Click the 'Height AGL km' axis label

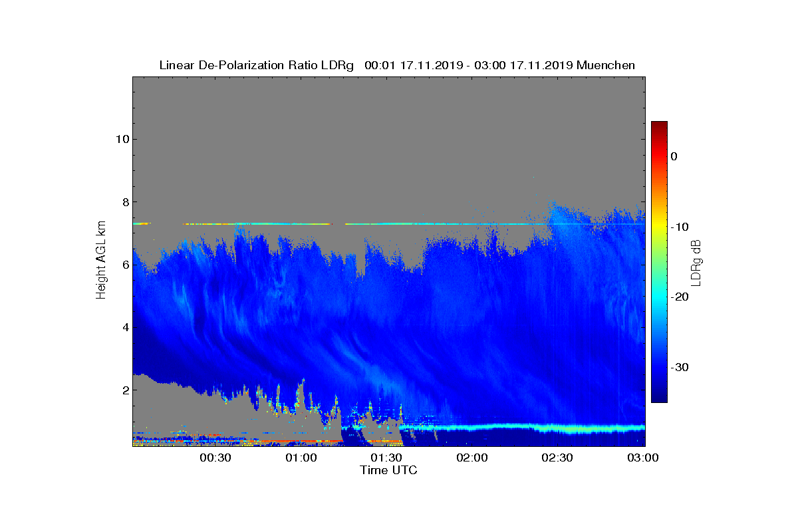click(101, 261)
